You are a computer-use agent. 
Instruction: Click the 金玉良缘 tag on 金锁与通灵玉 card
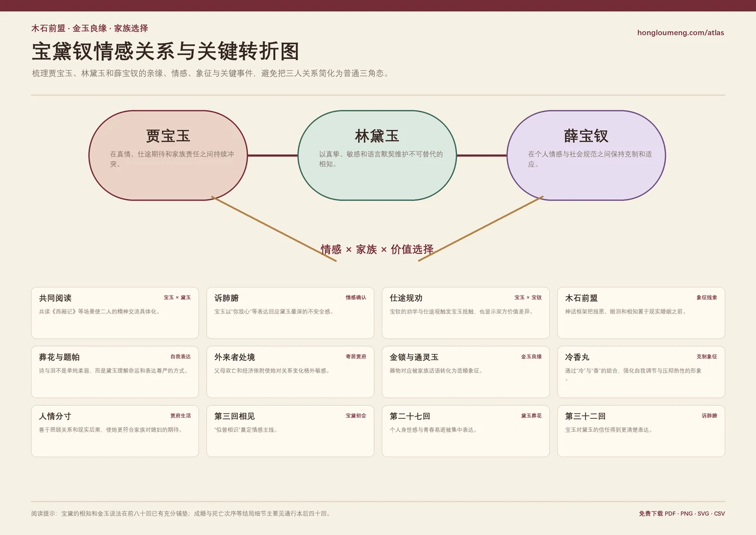(x=531, y=357)
